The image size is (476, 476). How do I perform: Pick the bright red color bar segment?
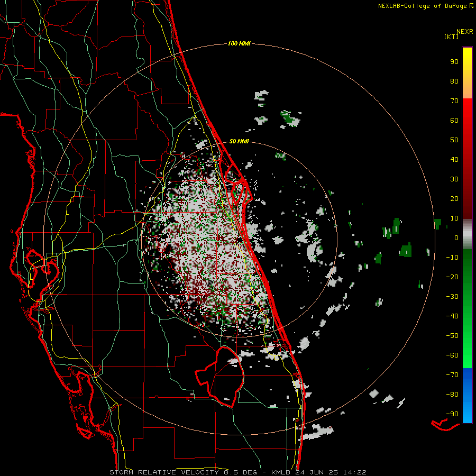click(467, 110)
